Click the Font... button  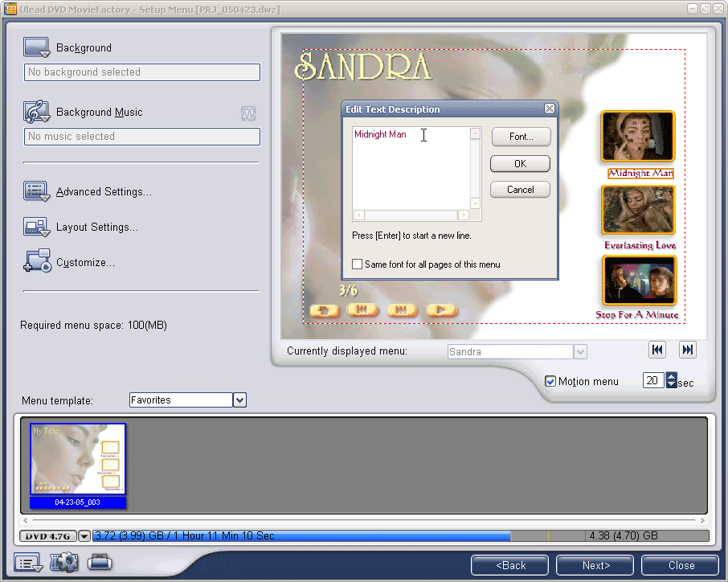pyautogui.click(x=521, y=137)
